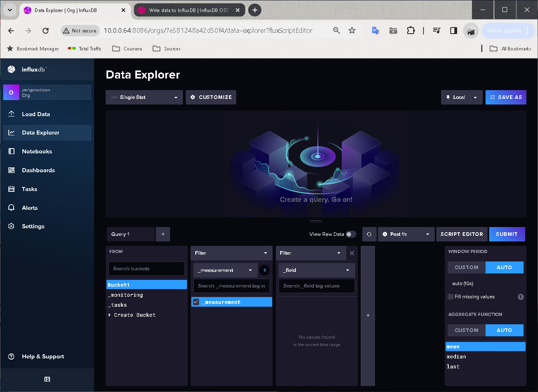Open Alerts with the bell icon
Screen dimensions: 538x392
pyautogui.click(x=30, y=208)
